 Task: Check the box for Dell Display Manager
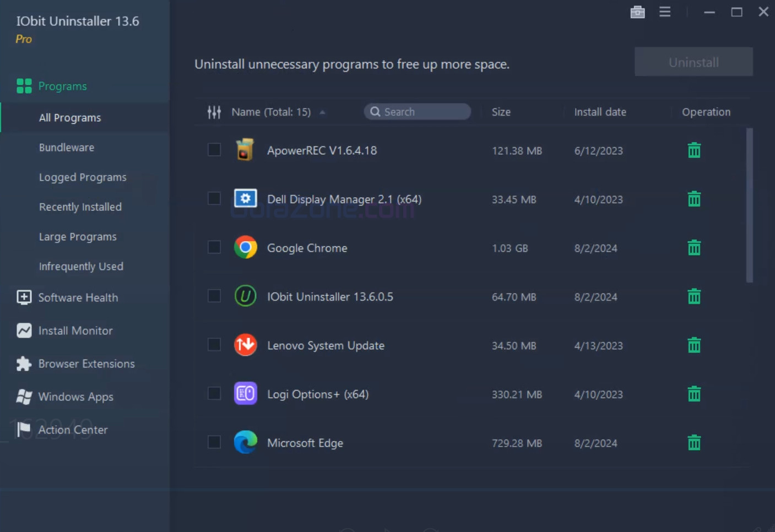pyautogui.click(x=214, y=199)
